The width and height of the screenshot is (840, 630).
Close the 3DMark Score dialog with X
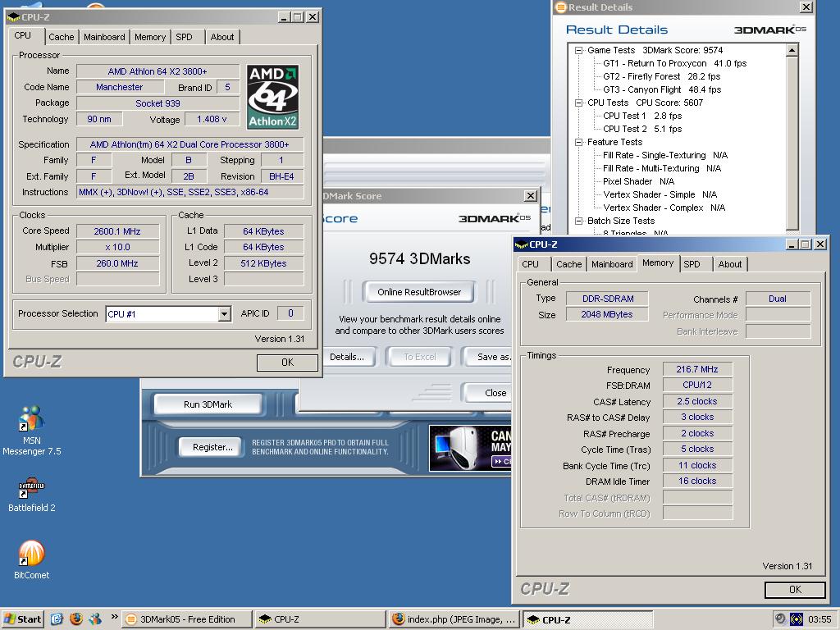[530, 195]
